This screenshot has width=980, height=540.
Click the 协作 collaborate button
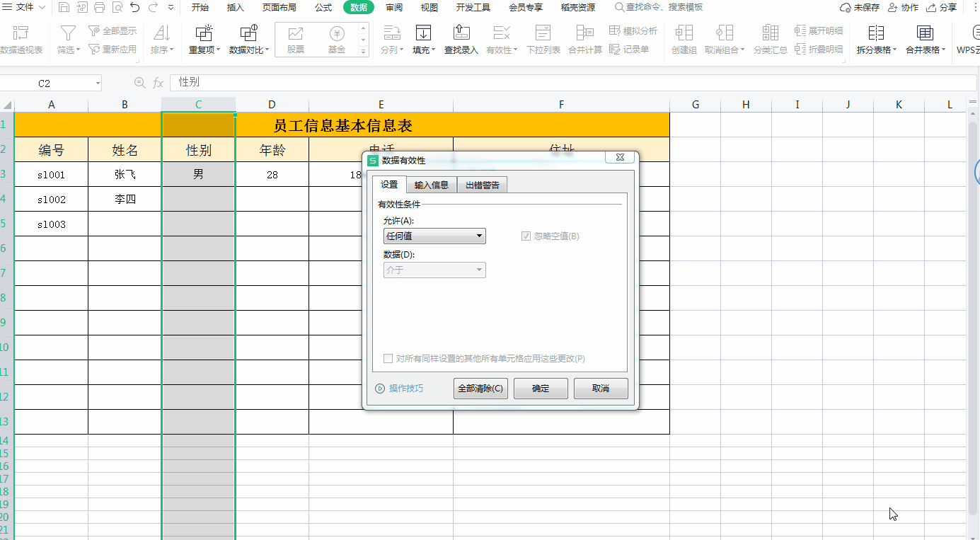[x=902, y=8]
